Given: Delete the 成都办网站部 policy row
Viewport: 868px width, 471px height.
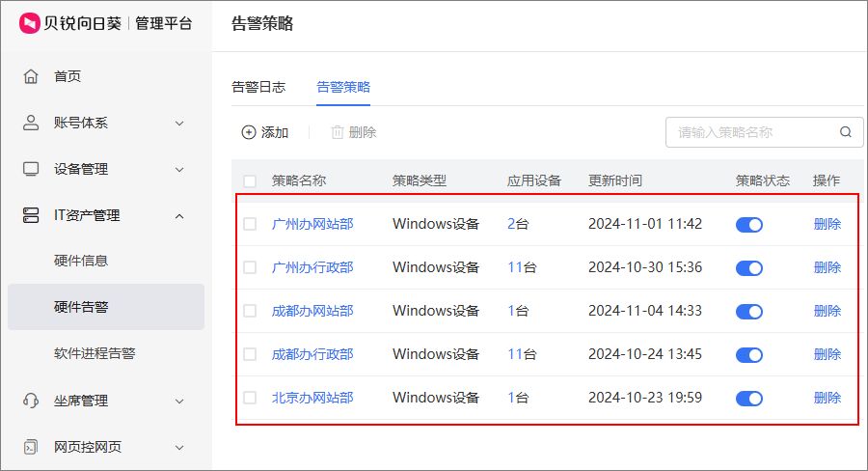Looking at the screenshot, I should click(827, 311).
